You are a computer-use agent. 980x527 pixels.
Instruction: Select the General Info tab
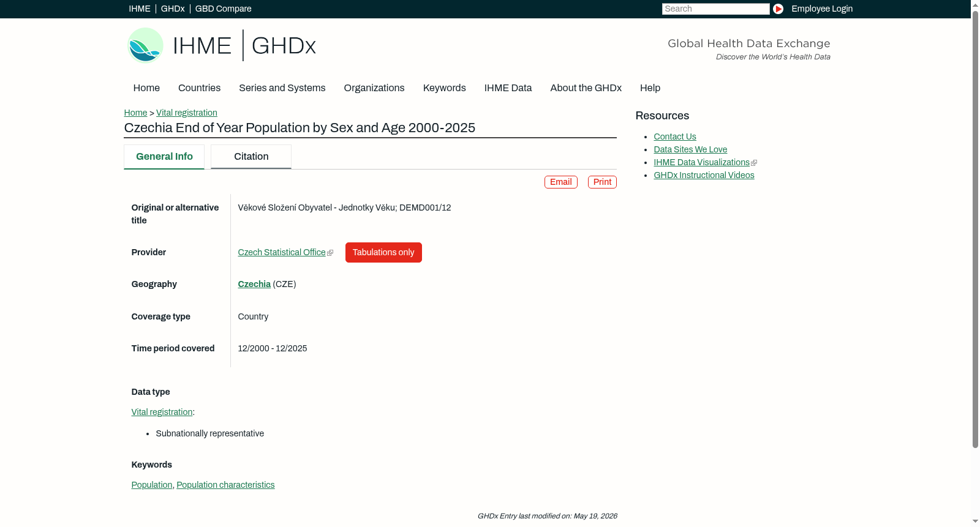click(x=164, y=157)
